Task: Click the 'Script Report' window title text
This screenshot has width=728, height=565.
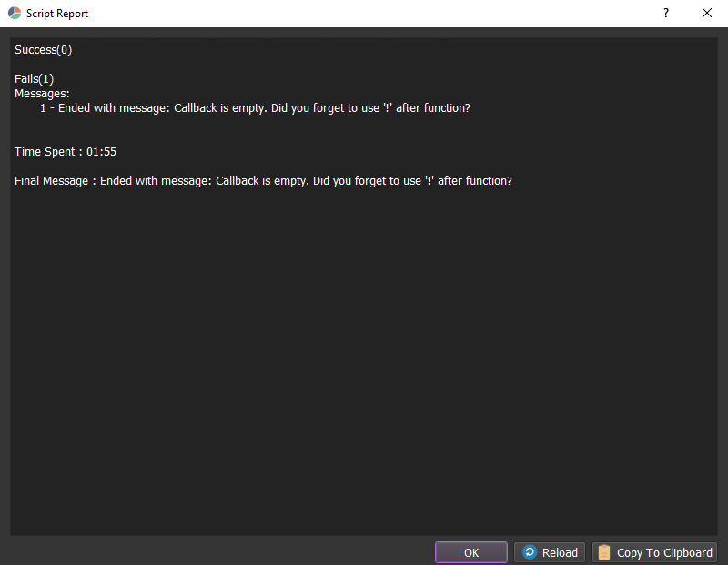Action: [57, 14]
